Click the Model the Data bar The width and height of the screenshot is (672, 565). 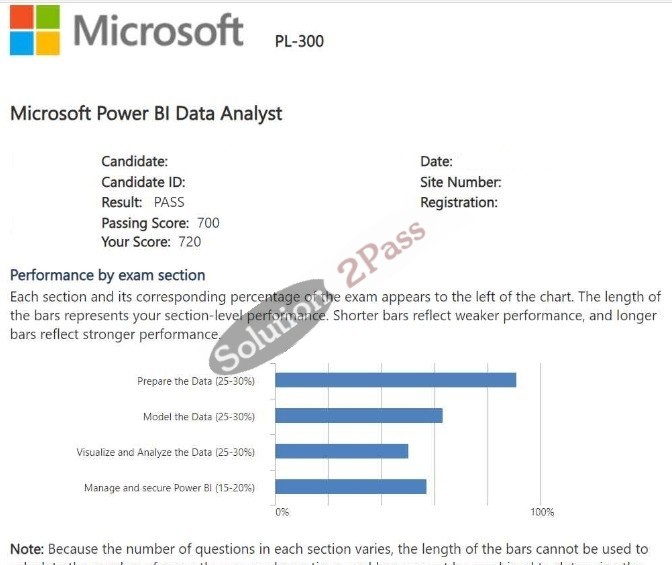(x=359, y=416)
